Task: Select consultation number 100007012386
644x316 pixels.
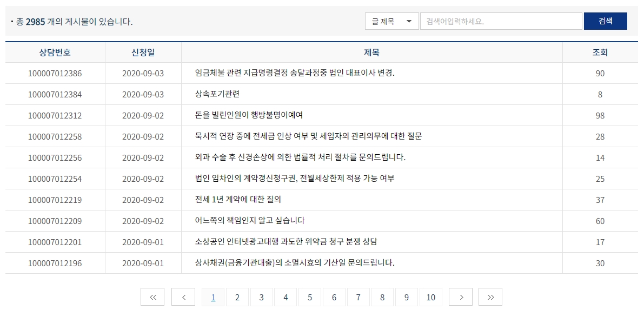Action: coord(55,74)
